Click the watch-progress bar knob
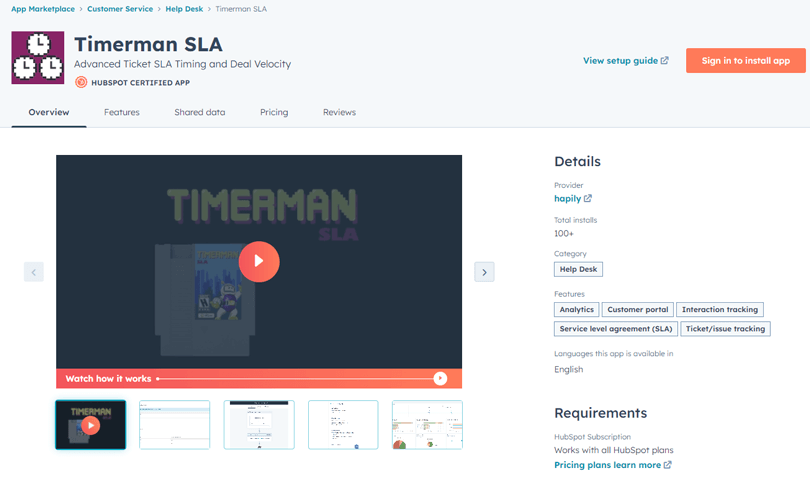The height and width of the screenshot is (477, 810). point(440,378)
